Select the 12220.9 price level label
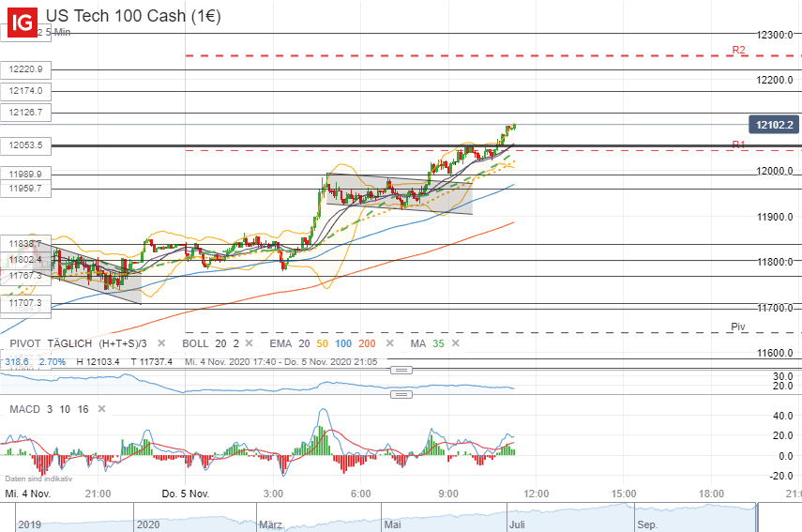Image resolution: width=802 pixels, height=532 pixels. click(x=25, y=69)
